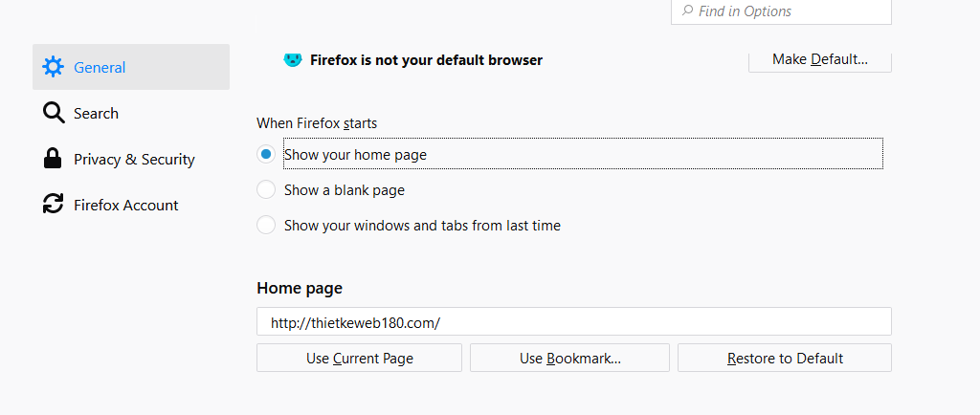Go to the 'Privacy & Security' category label
Viewport: 980px width, 415px height.
click(x=134, y=159)
